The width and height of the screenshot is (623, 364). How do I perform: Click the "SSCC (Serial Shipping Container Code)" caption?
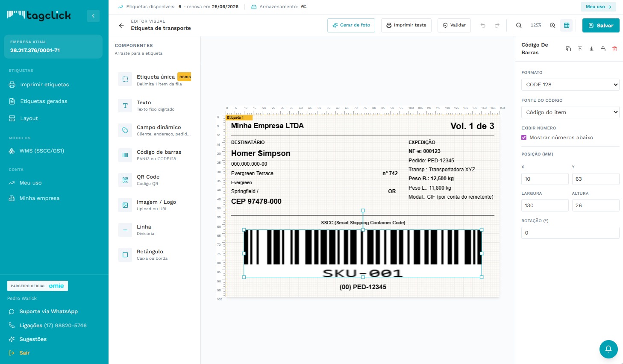coord(363,223)
